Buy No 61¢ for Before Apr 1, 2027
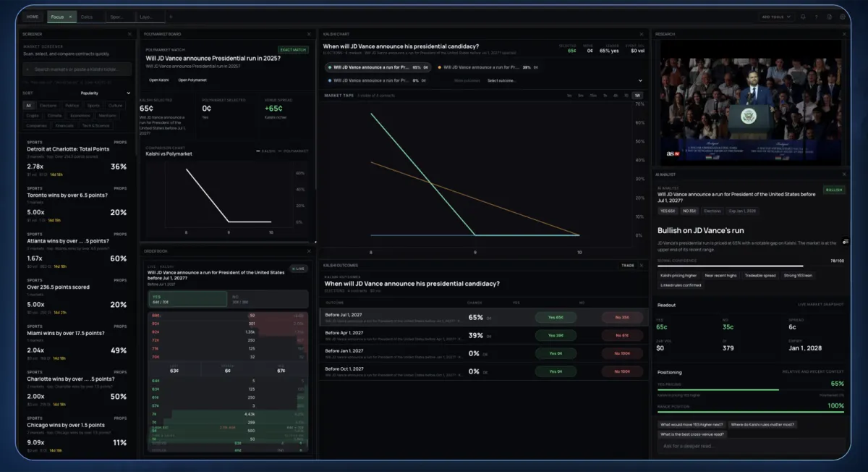The image size is (868, 472). (621, 335)
